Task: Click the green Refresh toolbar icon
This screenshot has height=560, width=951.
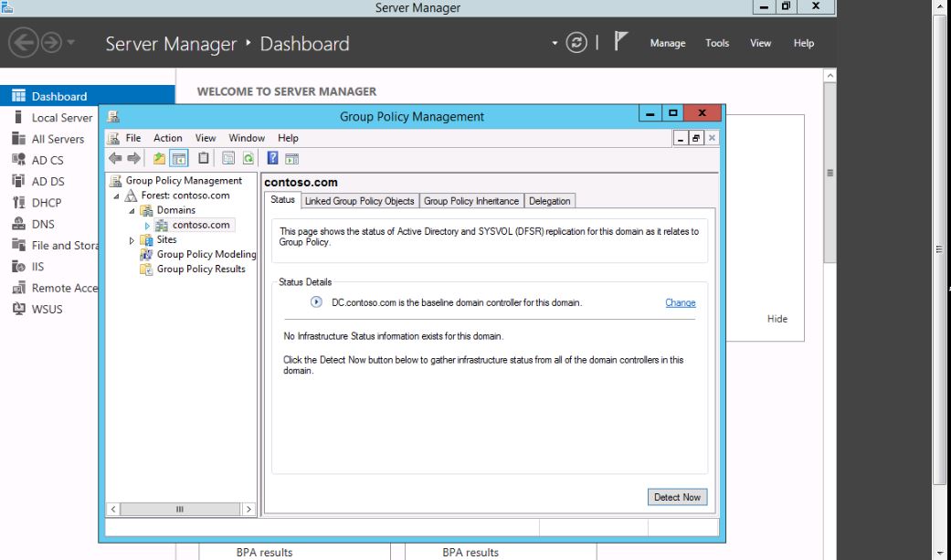Action: (x=248, y=159)
